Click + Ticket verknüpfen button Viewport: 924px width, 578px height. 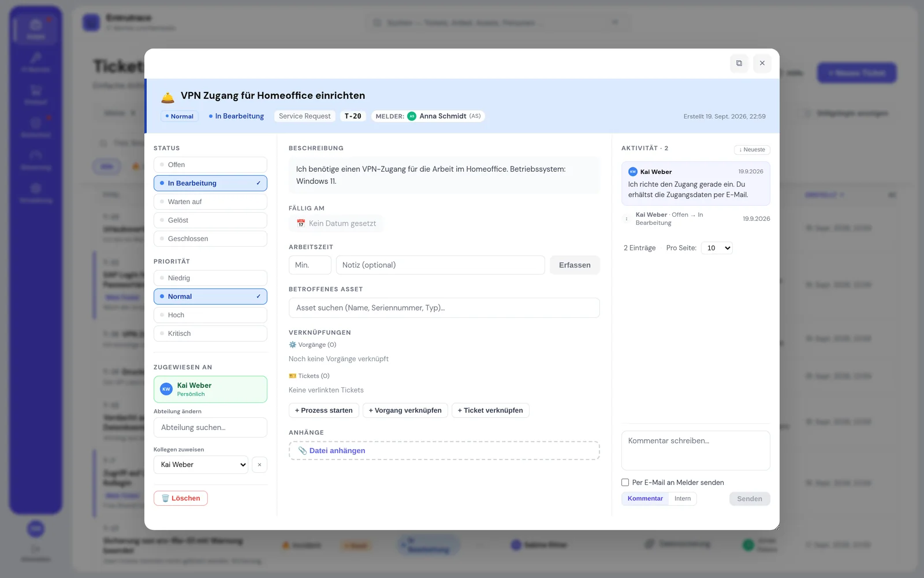click(x=490, y=410)
